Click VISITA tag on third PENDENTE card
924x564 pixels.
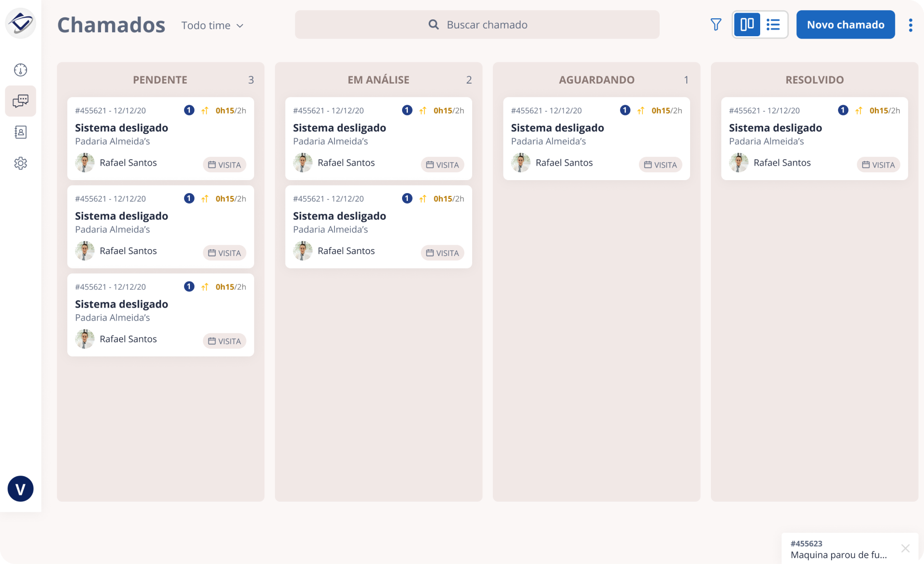tap(224, 341)
